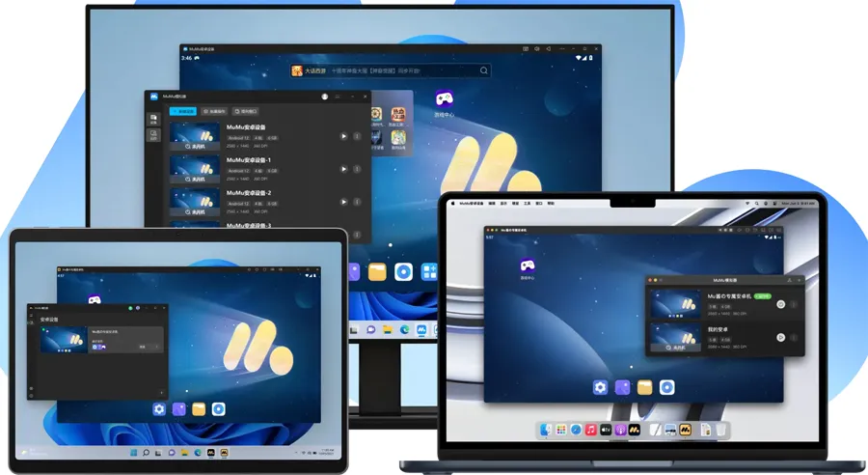Start the 我的安卓 device on the MacBook
The width and height of the screenshot is (868, 475).
click(x=780, y=337)
